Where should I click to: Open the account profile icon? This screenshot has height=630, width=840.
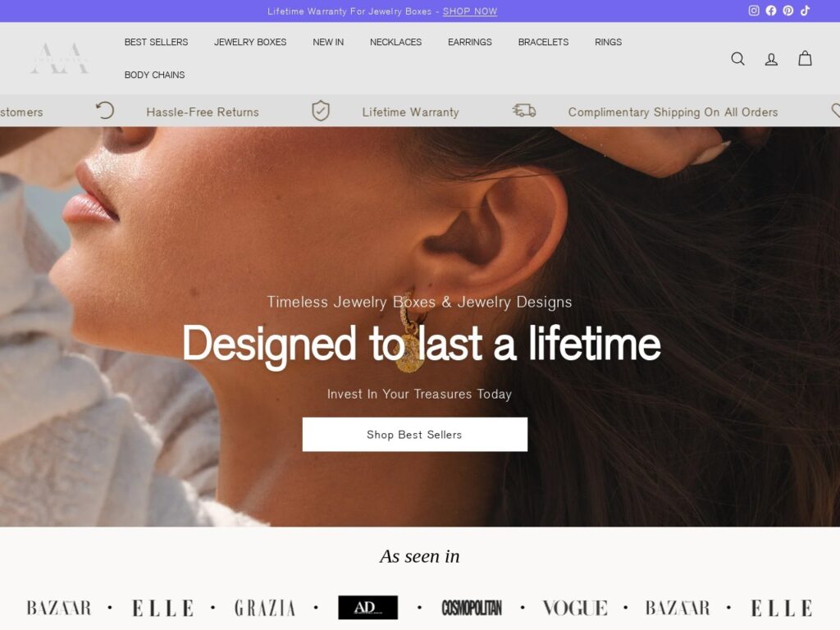(771, 59)
